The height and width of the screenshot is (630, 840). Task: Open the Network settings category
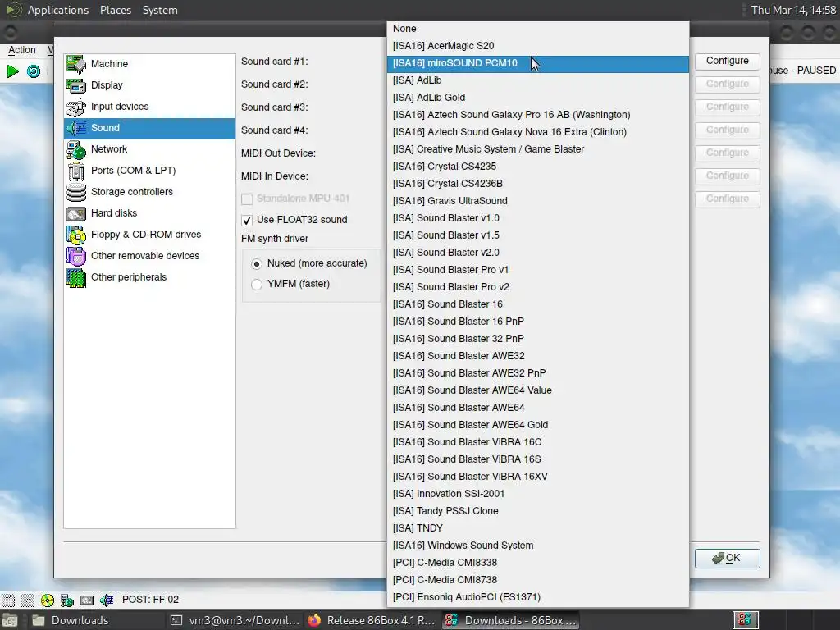point(149,149)
